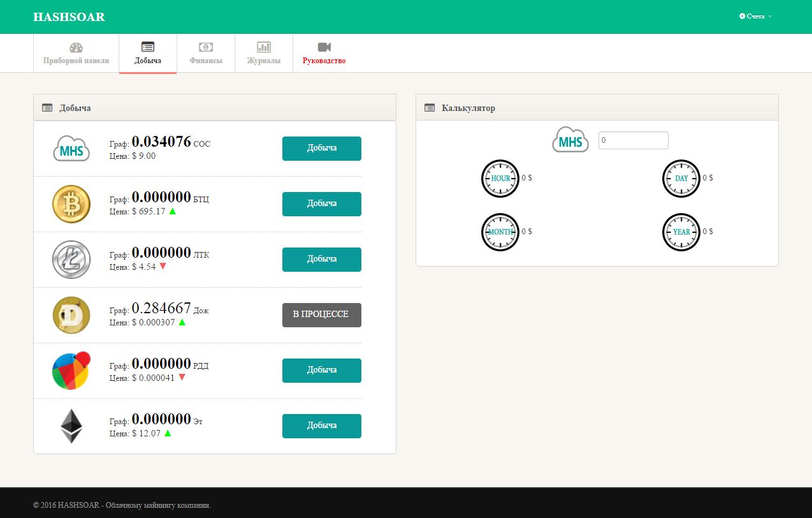
Task: Switch to Приборной панели tab
Action: [x=76, y=54]
